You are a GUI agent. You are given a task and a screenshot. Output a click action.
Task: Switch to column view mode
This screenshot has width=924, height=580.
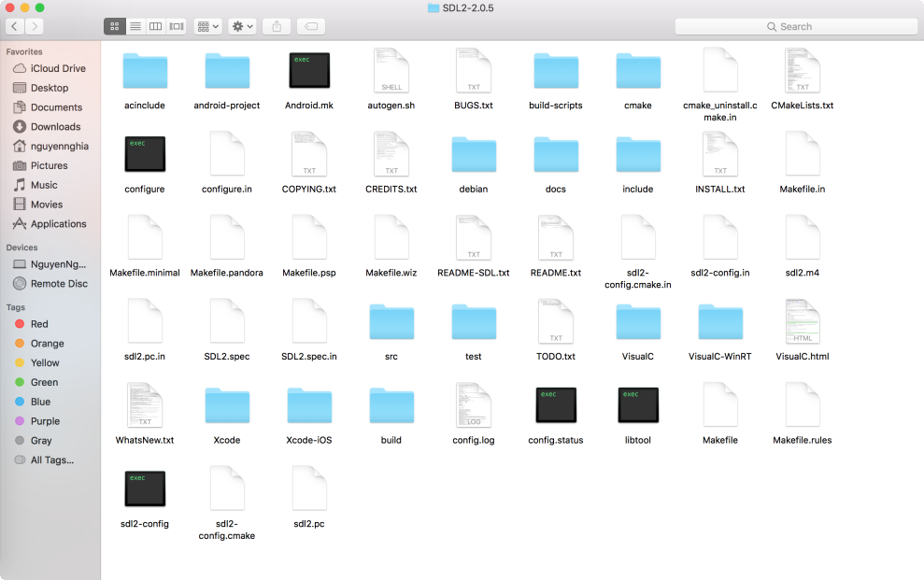click(x=155, y=26)
